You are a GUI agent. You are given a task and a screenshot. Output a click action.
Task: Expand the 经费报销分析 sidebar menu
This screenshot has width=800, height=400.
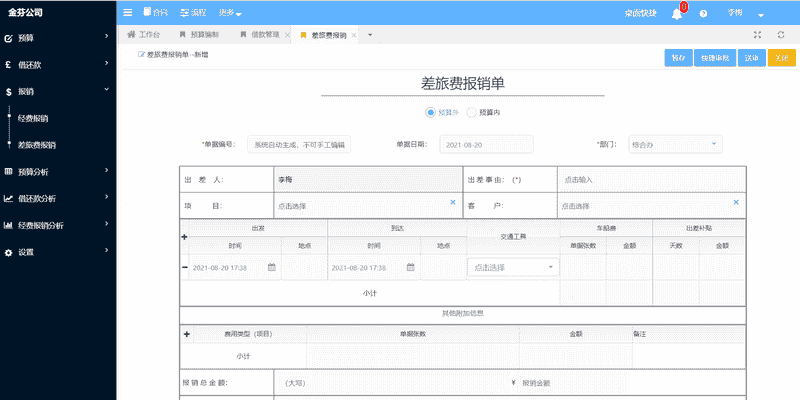[x=58, y=225]
